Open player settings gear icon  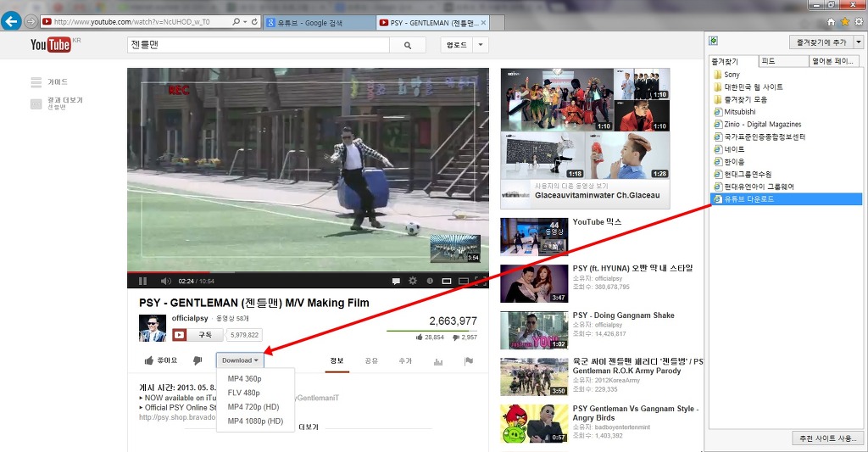tap(413, 281)
